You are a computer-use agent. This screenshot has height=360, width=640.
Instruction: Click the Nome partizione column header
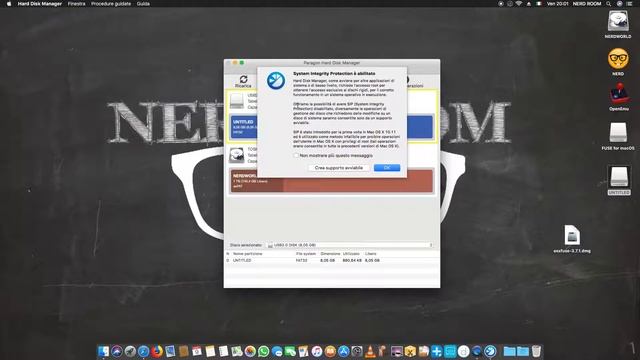point(247,254)
